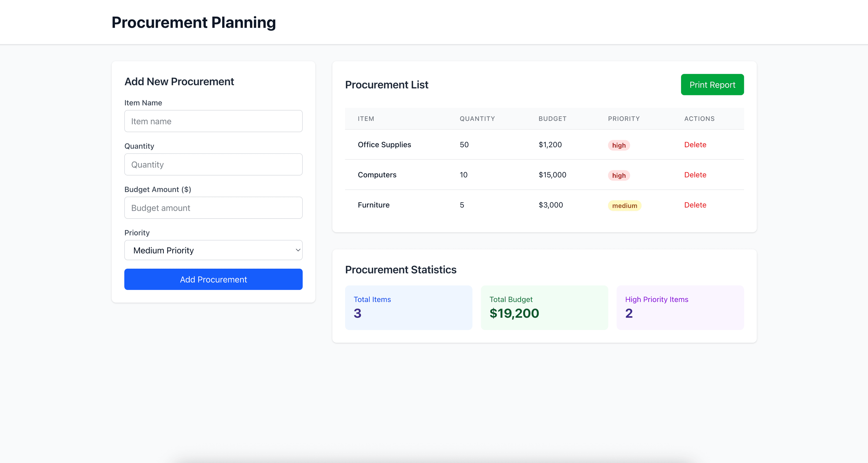Click the ITEM column header
868x463 pixels.
[366, 119]
